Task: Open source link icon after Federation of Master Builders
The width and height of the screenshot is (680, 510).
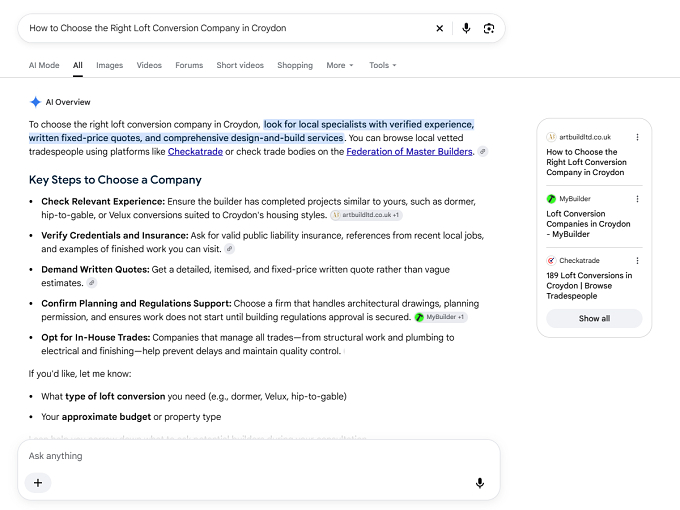Action: [482, 151]
